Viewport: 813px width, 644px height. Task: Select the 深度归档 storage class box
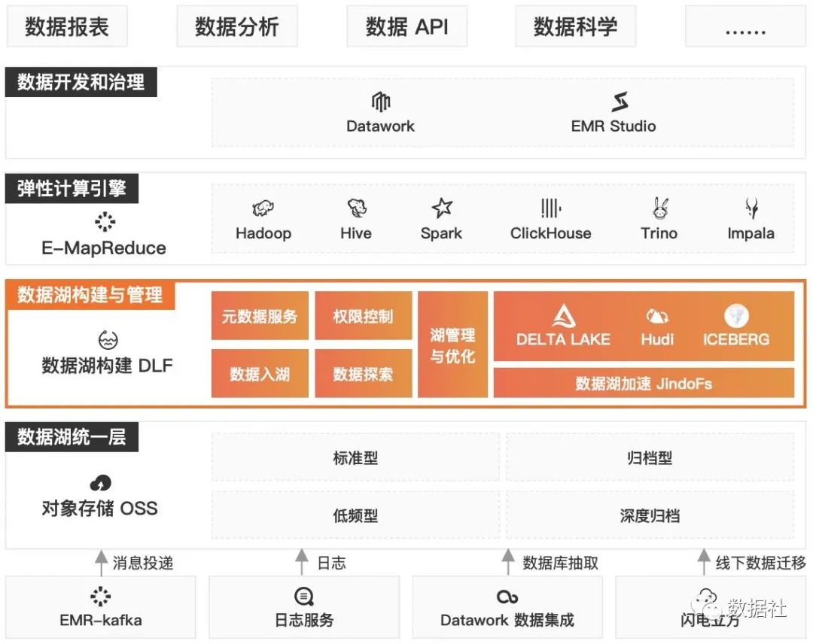[650, 515]
